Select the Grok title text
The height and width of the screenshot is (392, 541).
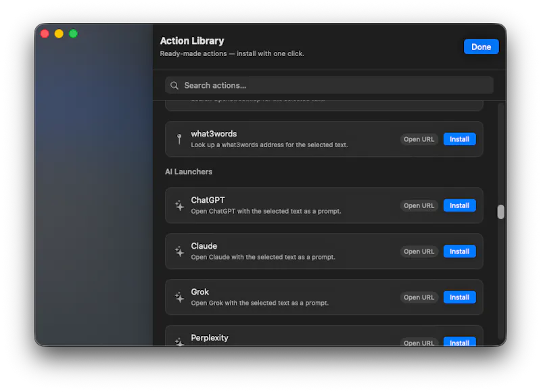(199, 292)
